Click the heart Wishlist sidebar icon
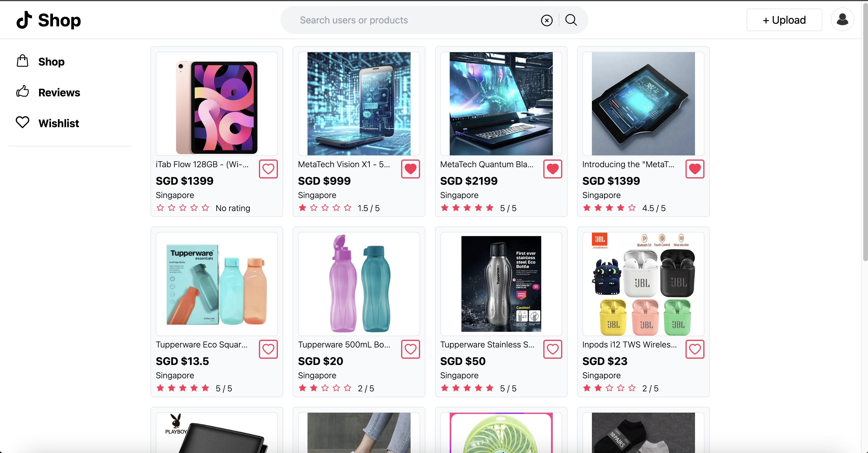The image size is (868, 453). tap(23, 122)
